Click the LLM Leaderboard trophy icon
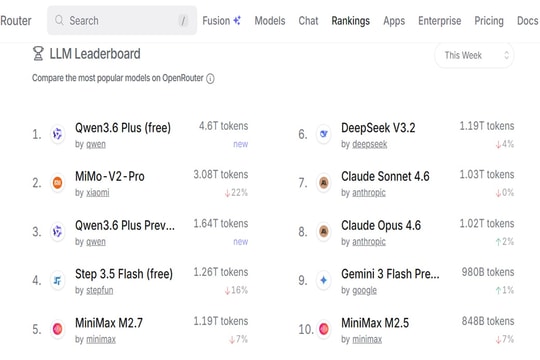 (38, 54)
